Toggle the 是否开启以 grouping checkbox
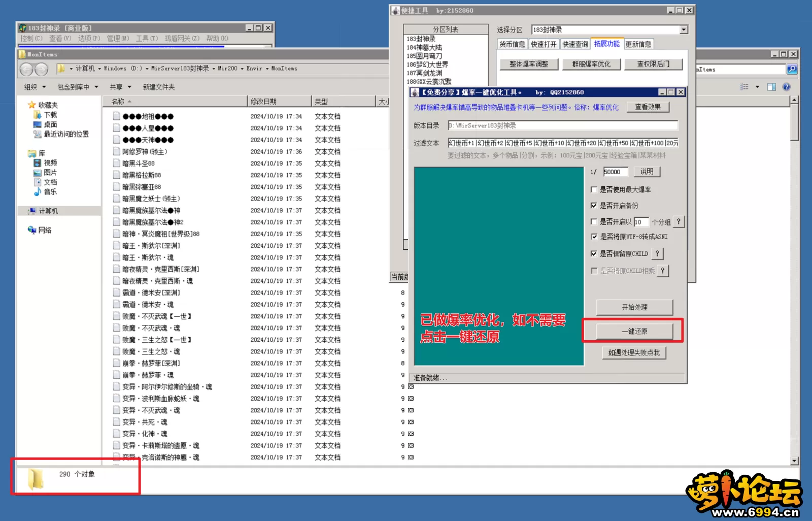The height and width of the screenshot is (521, 812). [x=594, y=222]
